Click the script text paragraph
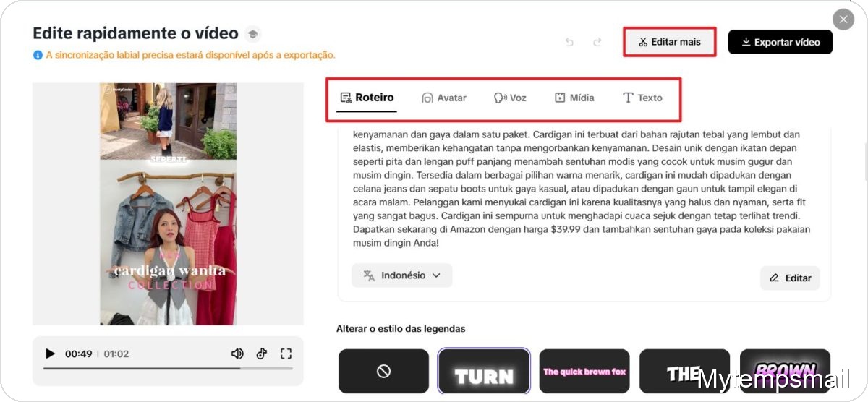 tap(582, 189)
